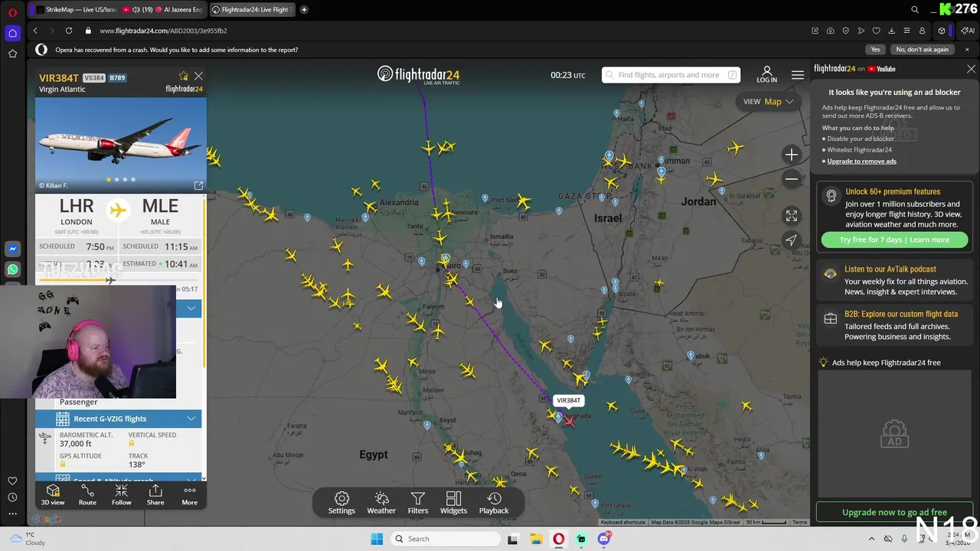Open Messenger in Opera sidebar
This screenshot has width=980, height=551.
coord(12,249)
